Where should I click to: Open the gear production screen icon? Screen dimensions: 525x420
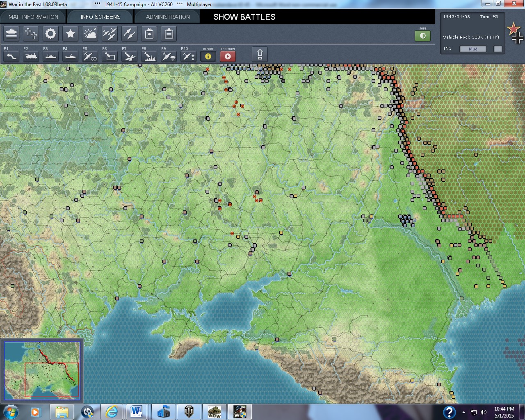tap(51, 34)
